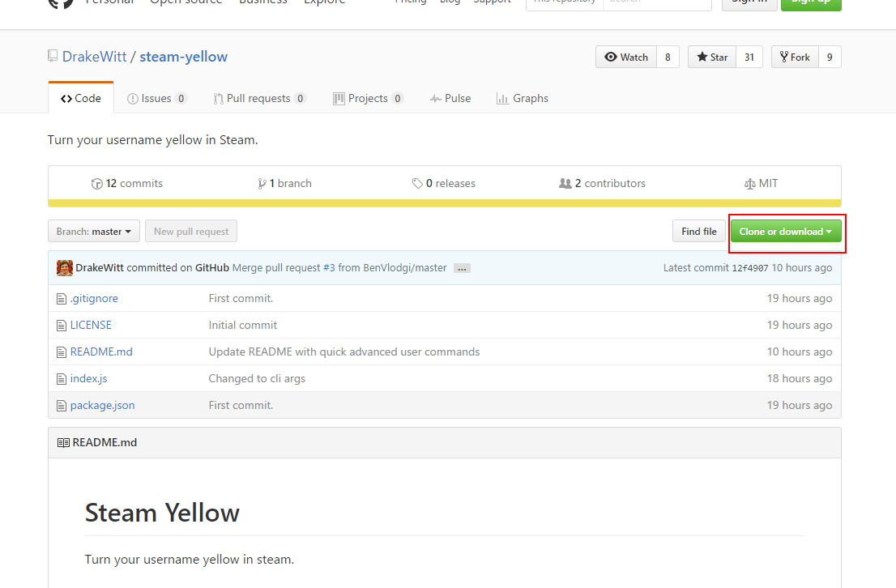Open 'Changed to cli args' commit message

coord(257,379)
